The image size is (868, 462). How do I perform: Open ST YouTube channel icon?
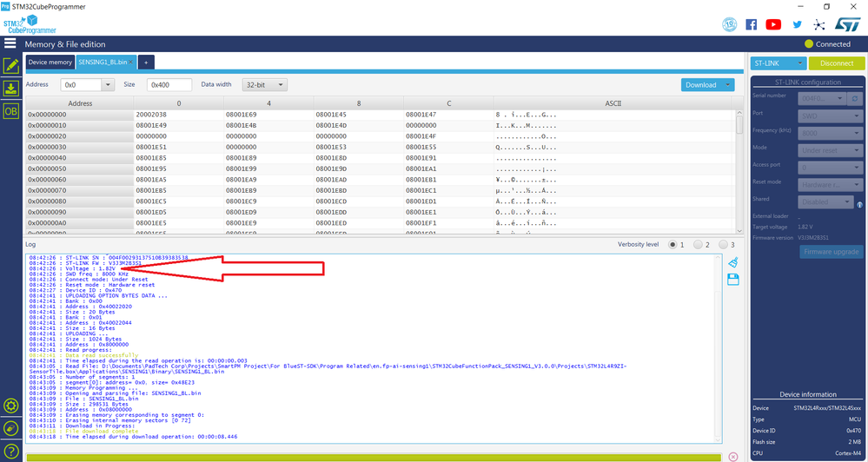tap(773, 24)
